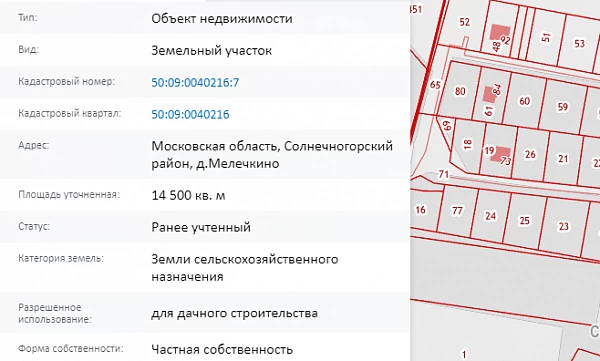
Task: Open cadastral number link 50:09:0040216:7
Action: [x=195, y=82]
